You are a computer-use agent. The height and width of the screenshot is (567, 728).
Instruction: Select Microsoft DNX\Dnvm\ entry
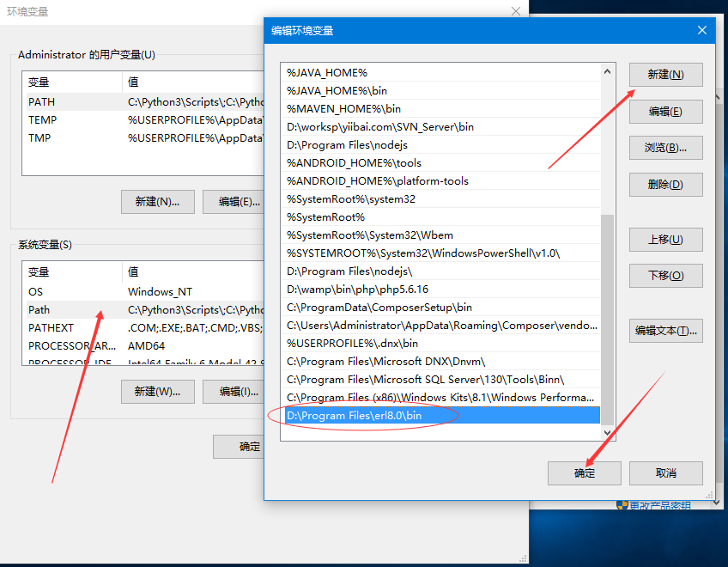[x=440, y=362]
